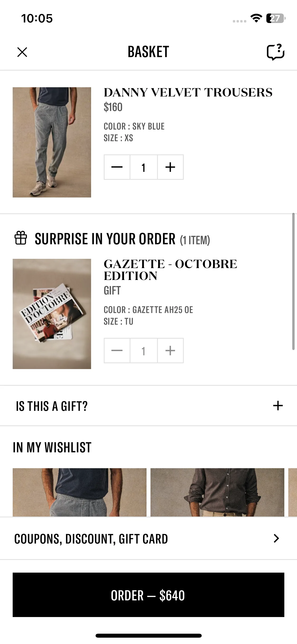The height and width of the screenshot is (644, 297).
Task: Close the basket with the X icon
Action: pos(22,52)
